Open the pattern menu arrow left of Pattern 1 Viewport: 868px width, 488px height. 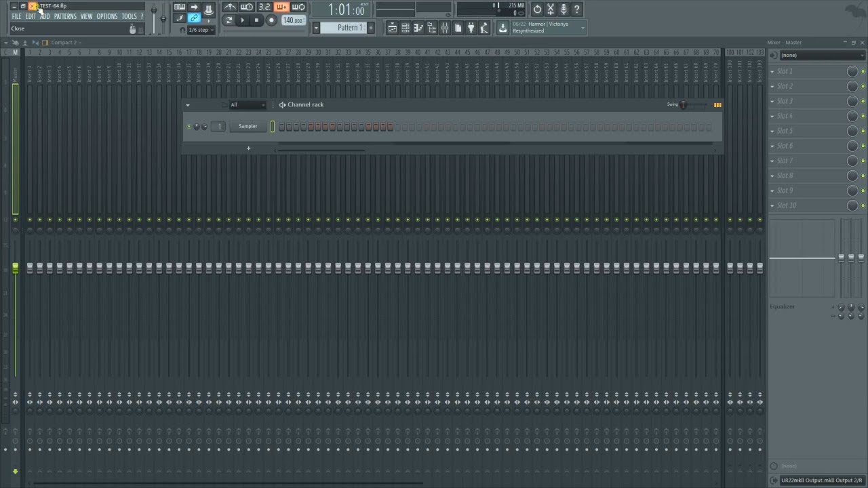[316, 28]
